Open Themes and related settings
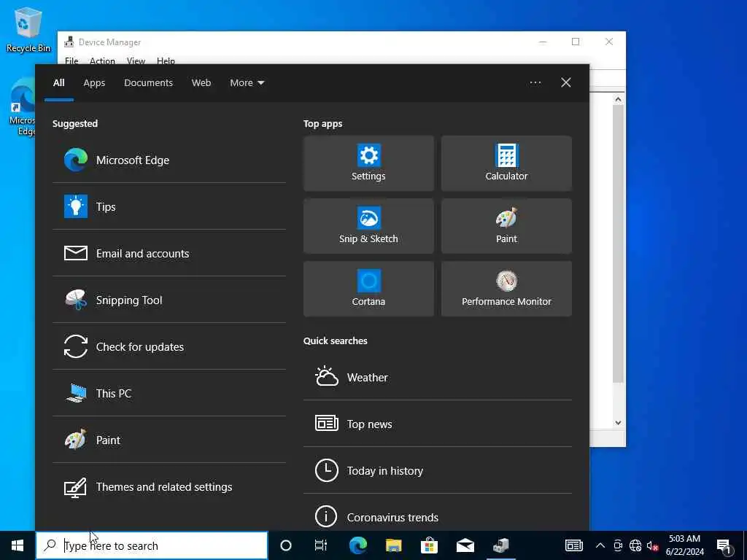This screenshot has width=747, height=560. 169,486
